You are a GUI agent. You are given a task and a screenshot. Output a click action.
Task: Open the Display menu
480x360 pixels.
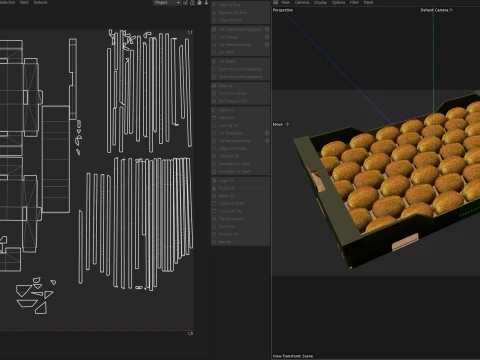coord(320,2)
